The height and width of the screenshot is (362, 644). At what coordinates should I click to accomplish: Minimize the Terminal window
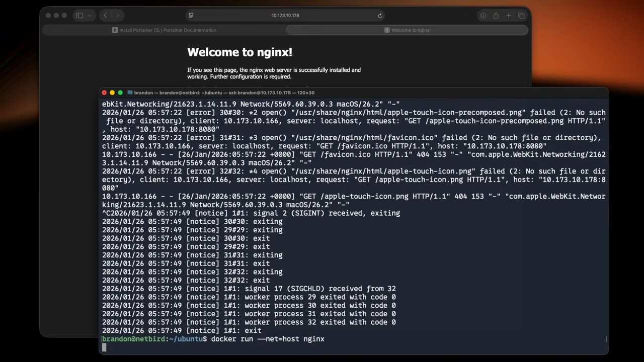(112, 93)
